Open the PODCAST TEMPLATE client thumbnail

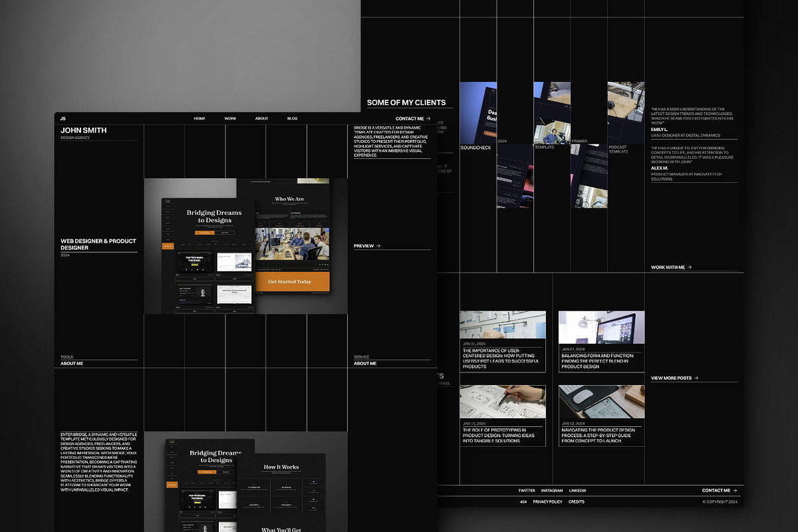626,113
